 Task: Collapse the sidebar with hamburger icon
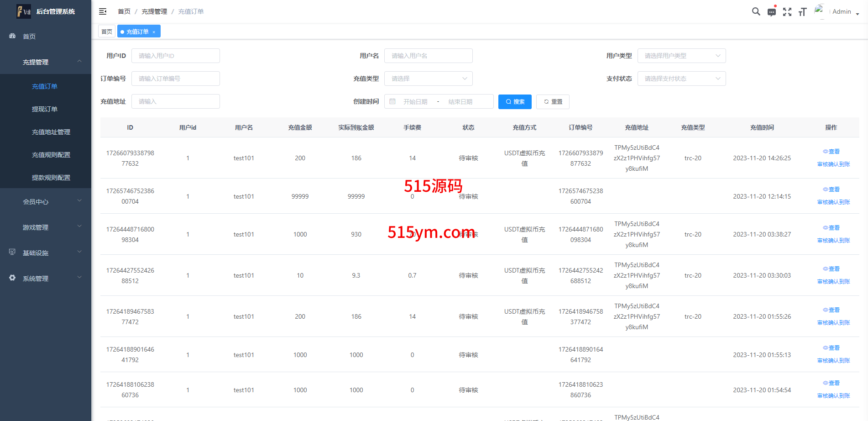click(103, 11)
